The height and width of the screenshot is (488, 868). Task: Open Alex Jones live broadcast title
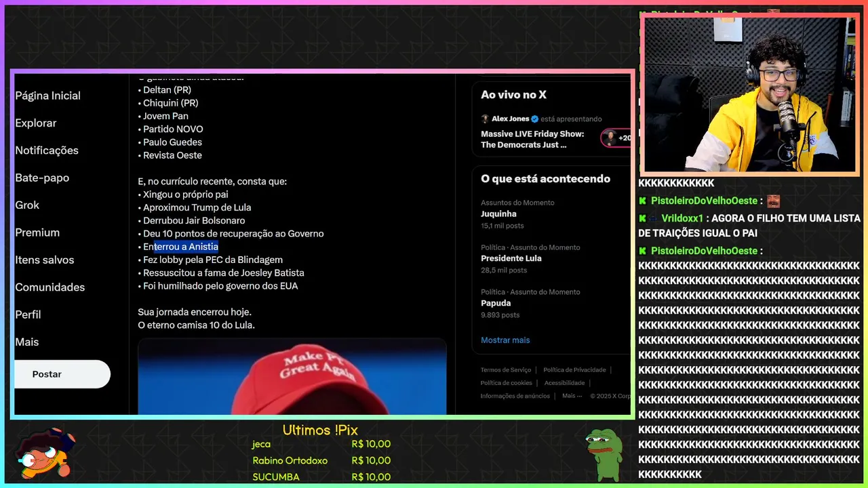click(x=532, y=139)
